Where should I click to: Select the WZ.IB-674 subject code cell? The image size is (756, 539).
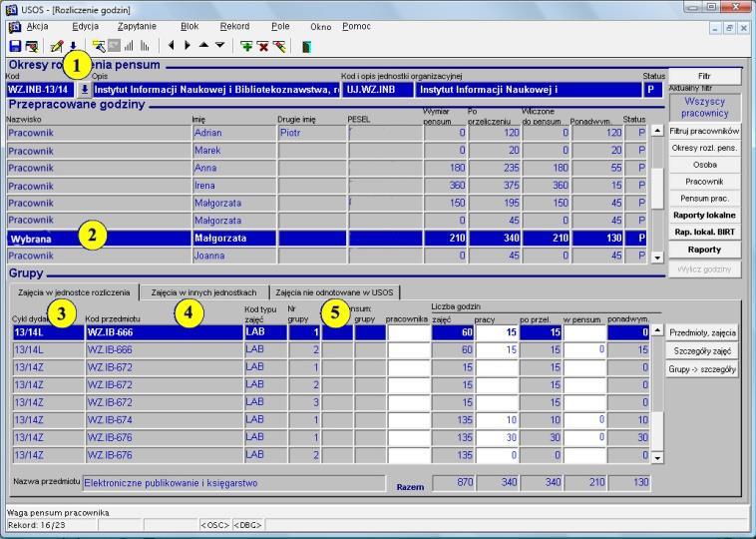[164, 420]
